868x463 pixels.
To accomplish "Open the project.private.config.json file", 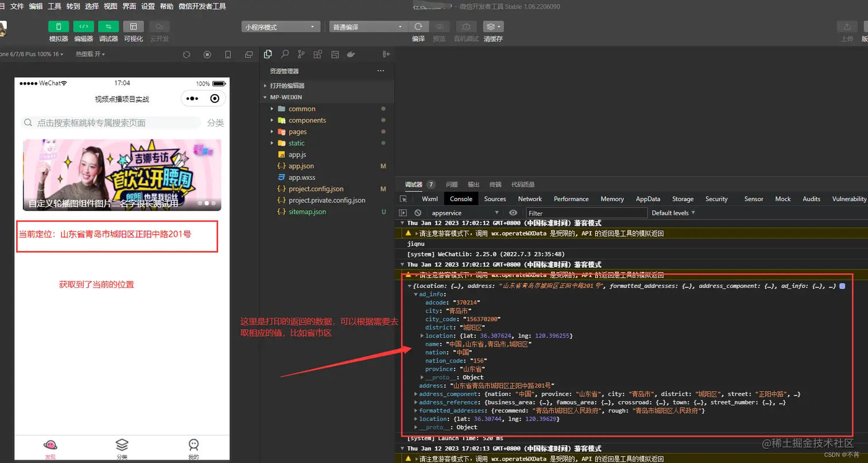I will tap(327, 200).
